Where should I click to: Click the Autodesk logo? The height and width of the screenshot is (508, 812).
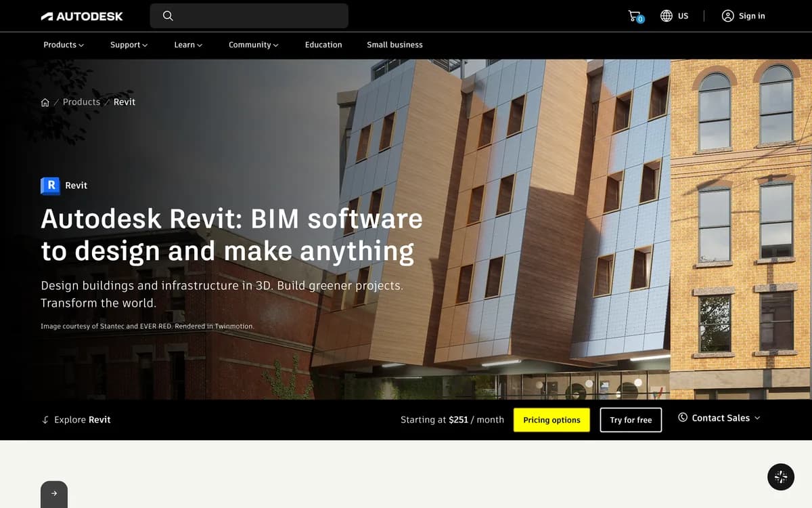82,16
